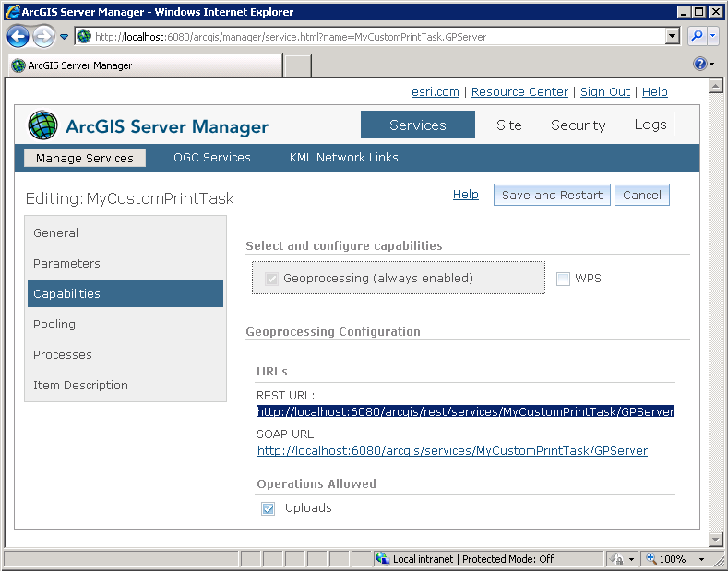Open a new blank browser tab

(298, 65)
